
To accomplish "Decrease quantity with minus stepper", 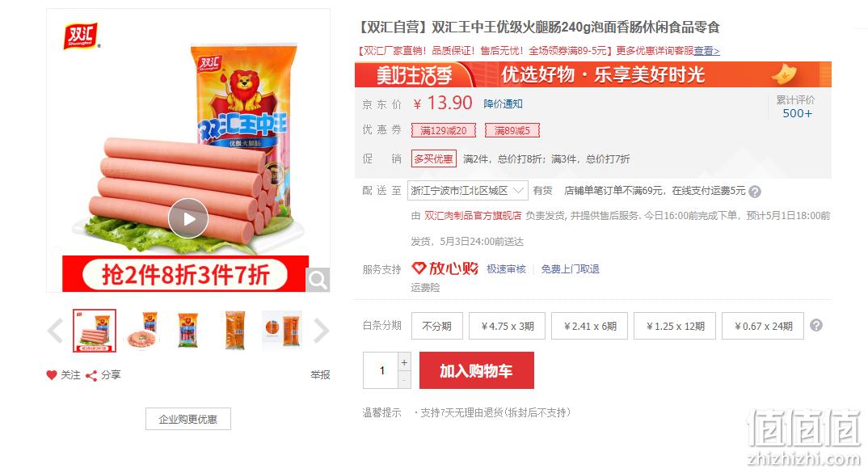I will pyautogui.click(x=405, y=380).
